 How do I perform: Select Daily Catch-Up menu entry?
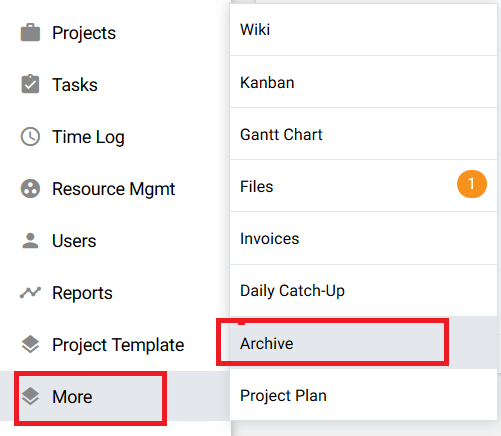coord(363,291)
